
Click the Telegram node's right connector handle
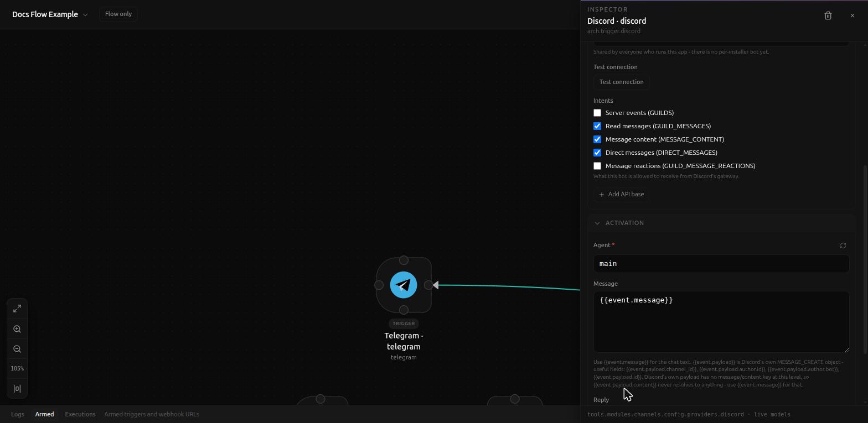click(x=428, y=285)
